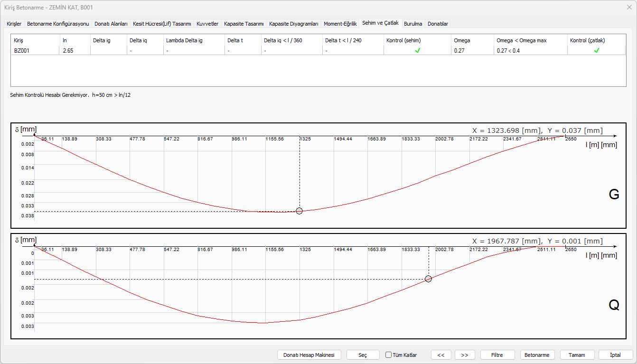Select the Kuvvetler tab
The image size is (637, 364).
coord(207,24)
